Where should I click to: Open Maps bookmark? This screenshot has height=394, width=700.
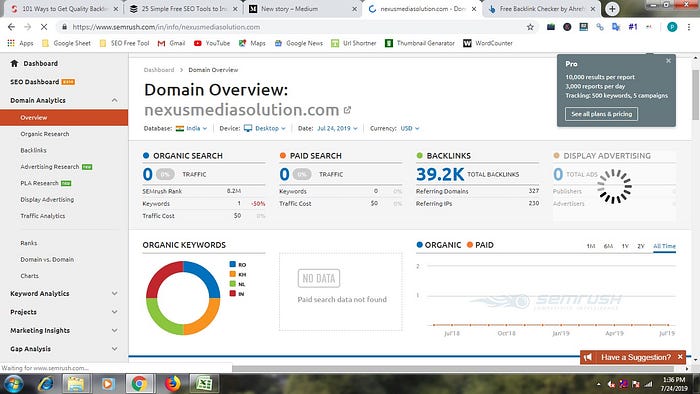(252, 43)
